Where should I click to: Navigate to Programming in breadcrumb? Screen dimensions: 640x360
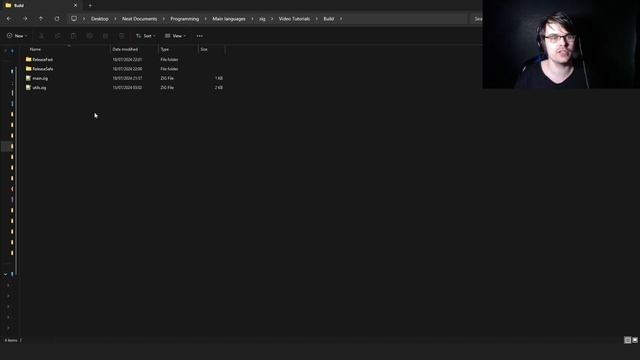point(184,19)
